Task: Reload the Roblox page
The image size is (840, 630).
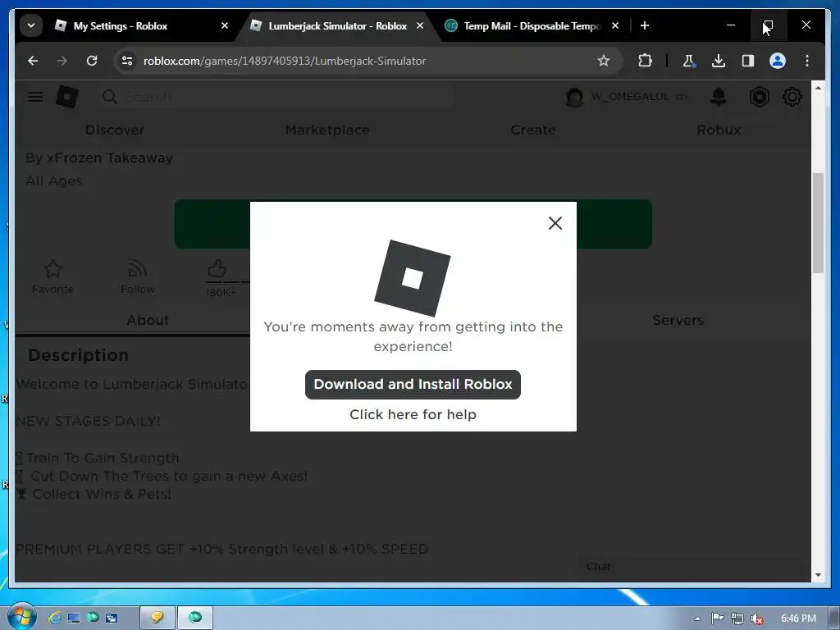Action: [x=92, y=61]
